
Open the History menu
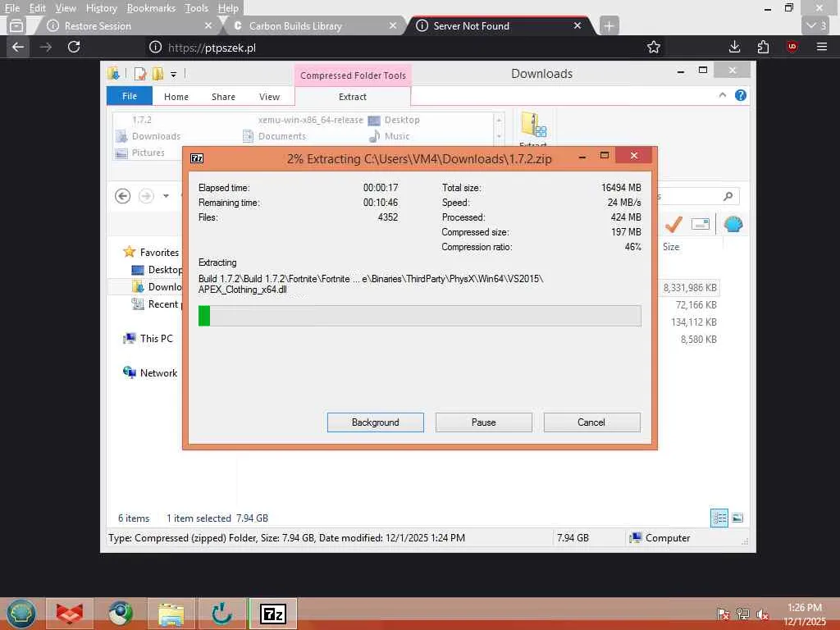(x=101, y=8)
